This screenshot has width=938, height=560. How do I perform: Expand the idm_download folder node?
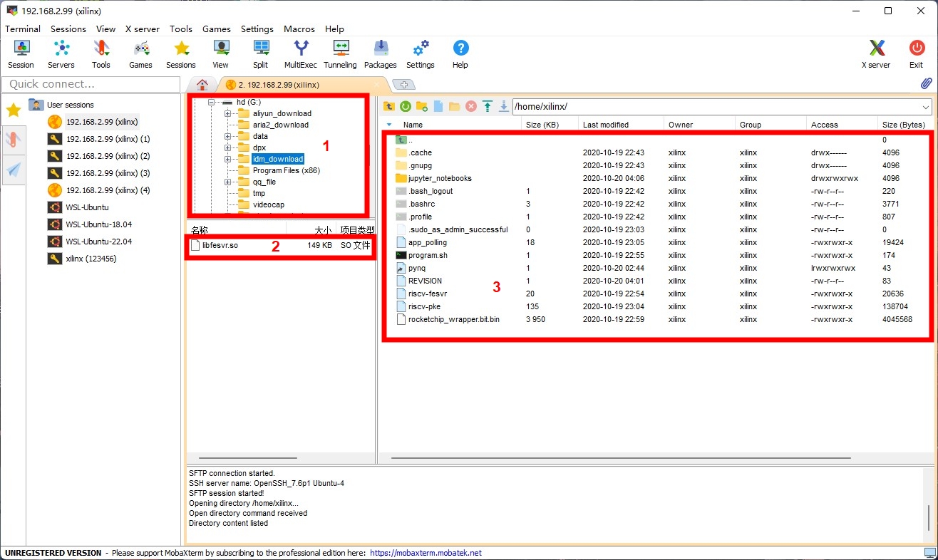[x=227, y=159]
